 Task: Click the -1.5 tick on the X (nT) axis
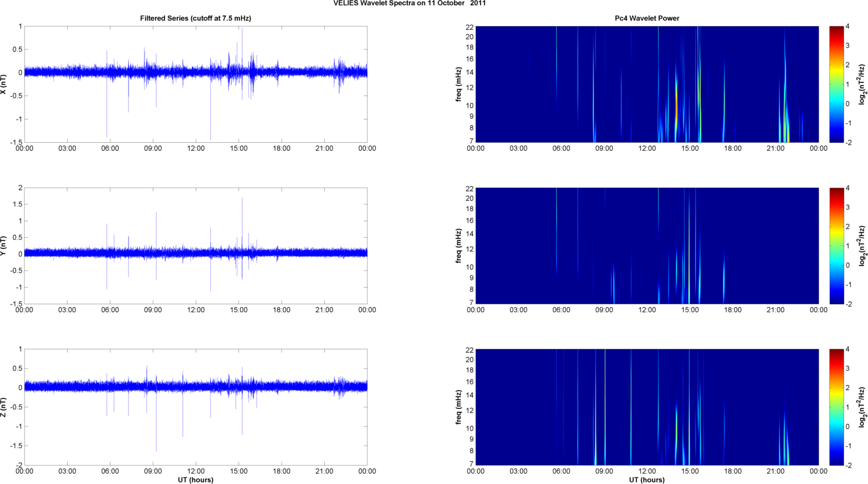coord(16,142)
